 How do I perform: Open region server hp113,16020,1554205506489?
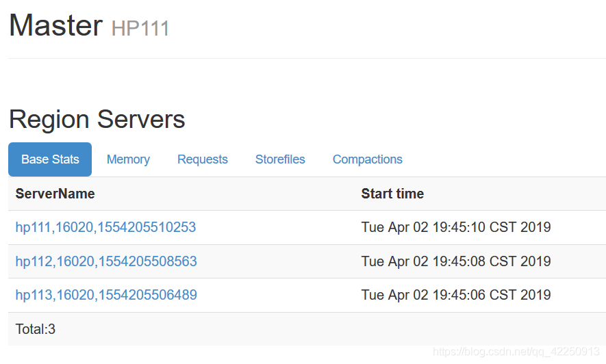click(106, 295)
